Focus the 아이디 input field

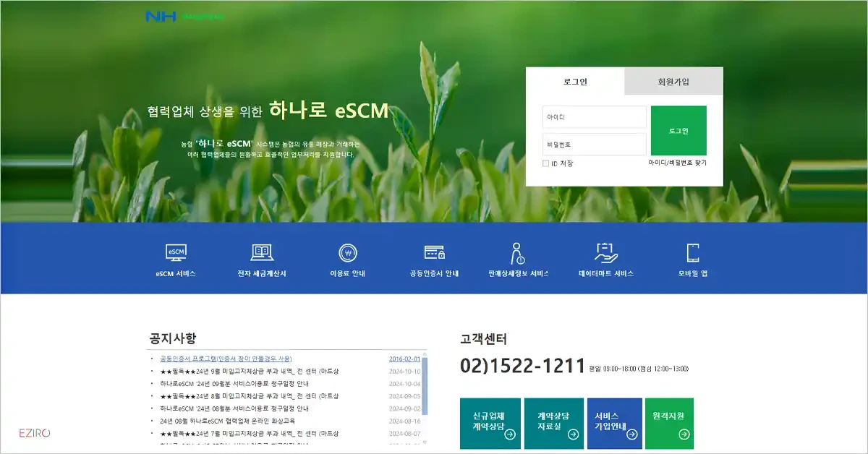point(595,117)
